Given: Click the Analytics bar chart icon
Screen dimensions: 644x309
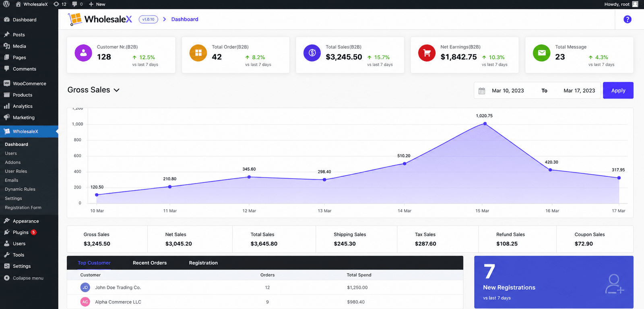Looking at the screenshot, I should click(x=7, y=106).
